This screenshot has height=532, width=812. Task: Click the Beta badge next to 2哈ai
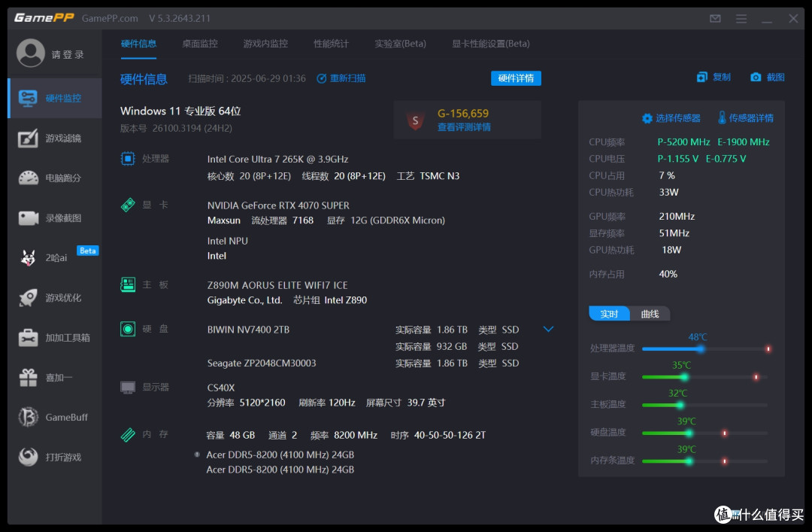(x=87, y=251)
